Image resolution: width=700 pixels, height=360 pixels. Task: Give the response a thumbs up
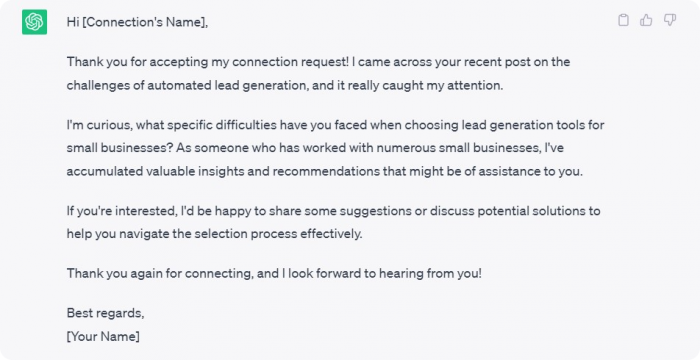[x=646, y=20]
